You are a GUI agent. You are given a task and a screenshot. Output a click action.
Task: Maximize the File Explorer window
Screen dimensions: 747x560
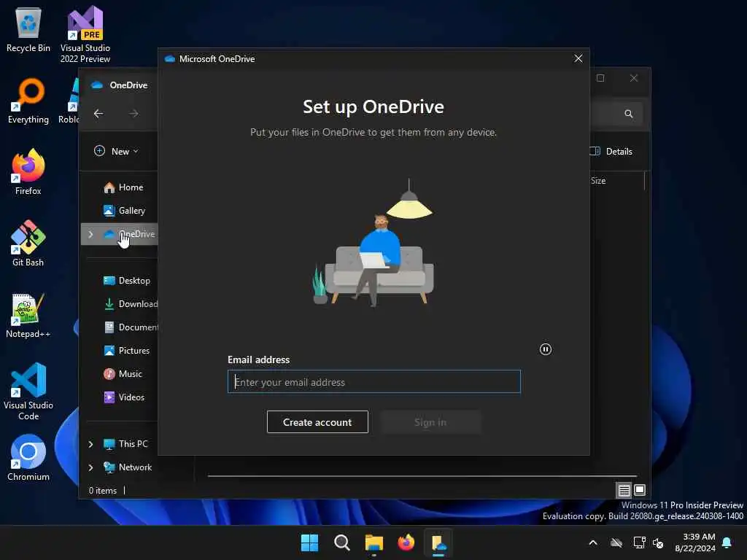[600, 78]
